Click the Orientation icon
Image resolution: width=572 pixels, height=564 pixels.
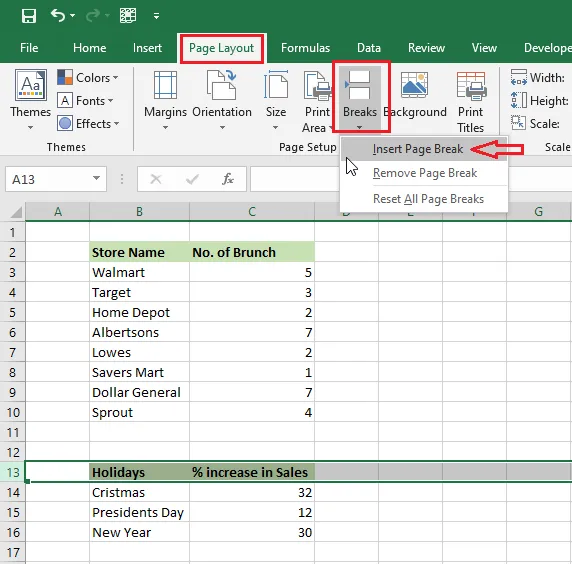221,85
